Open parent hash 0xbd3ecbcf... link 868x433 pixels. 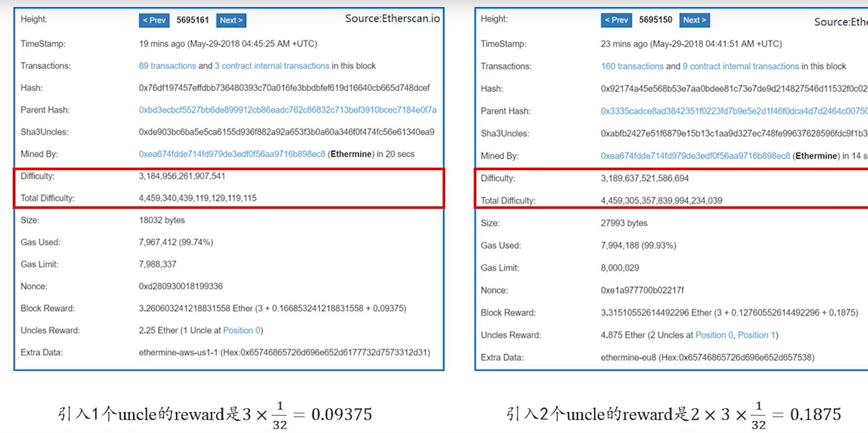click(288, 110)
